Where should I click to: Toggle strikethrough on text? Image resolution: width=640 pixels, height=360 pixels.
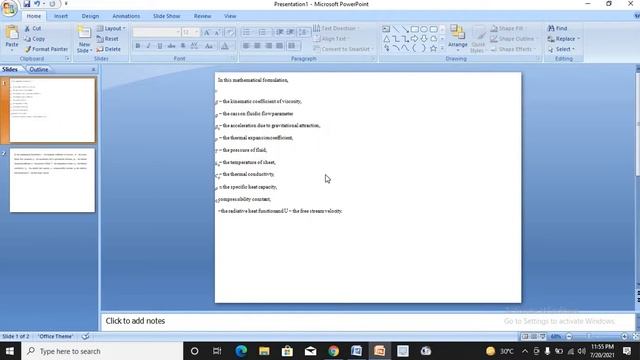(x=171, y=46)
